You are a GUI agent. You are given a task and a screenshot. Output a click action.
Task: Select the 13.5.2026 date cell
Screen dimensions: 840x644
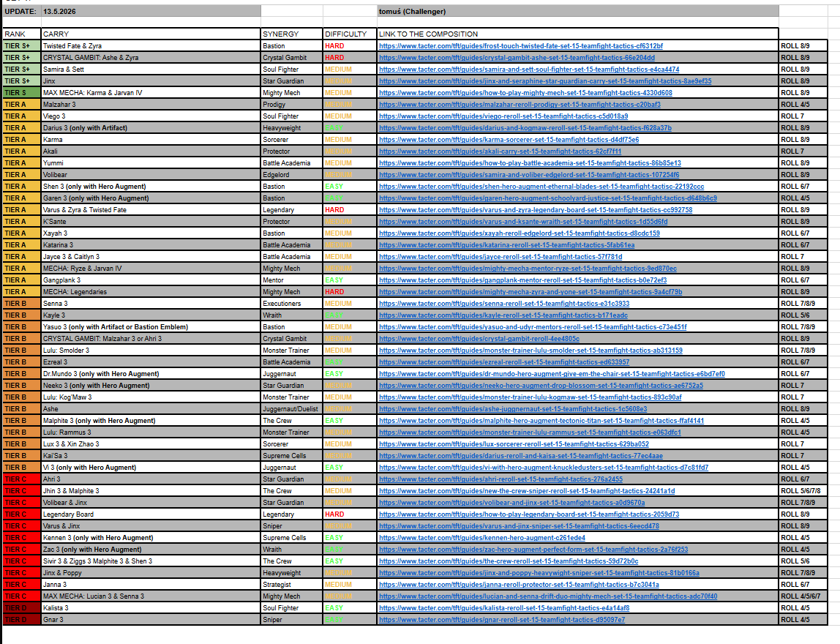pyautogui.click(x=151, y=11)
